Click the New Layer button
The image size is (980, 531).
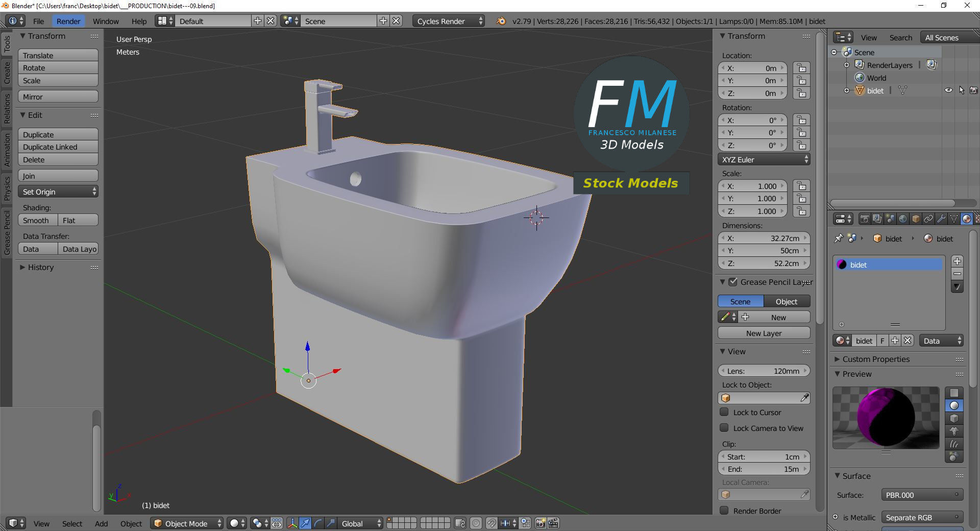tap(764, 333)
